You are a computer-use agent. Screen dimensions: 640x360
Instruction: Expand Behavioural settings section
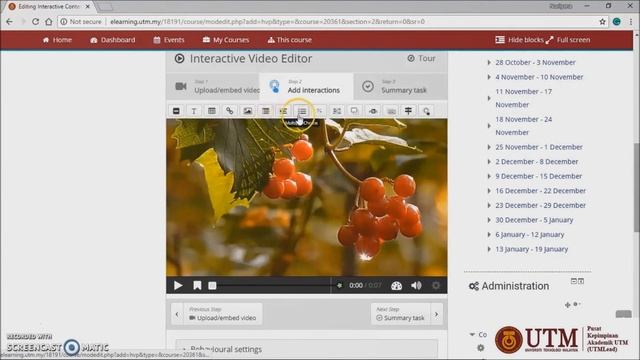[x=307, y=349]
